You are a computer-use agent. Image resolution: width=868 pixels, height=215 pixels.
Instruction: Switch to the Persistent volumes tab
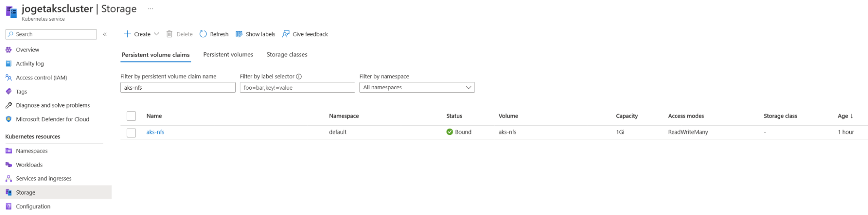click(228, 55)
